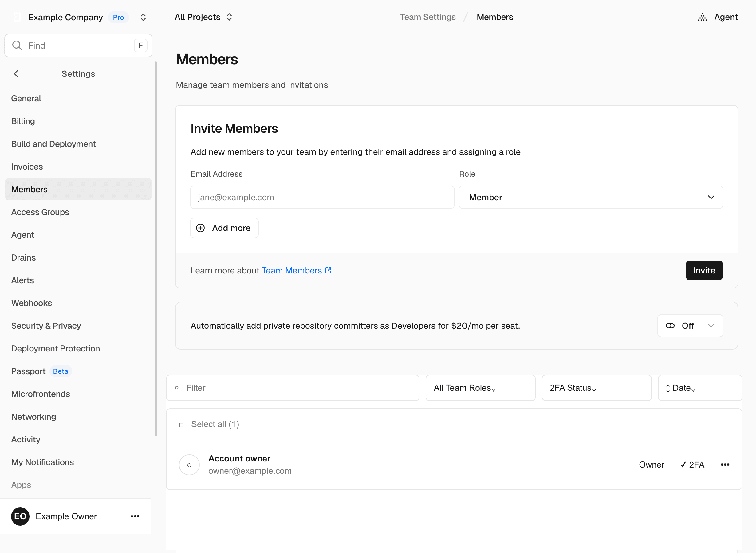Image resolution: width=756 pixels, height=553 pixels.
Task: Open My Notifications settings
Action: 78,463
